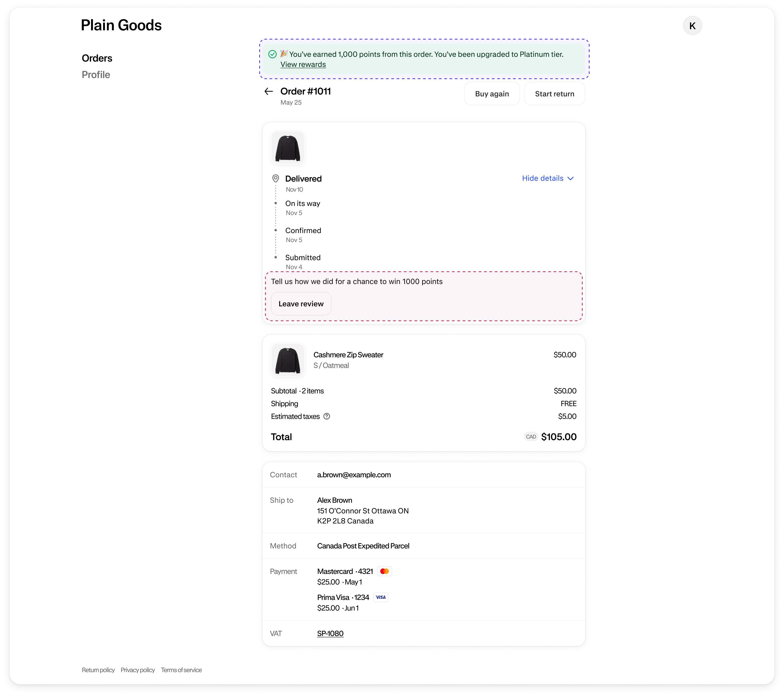The image size is (784, 696).
Task: Click the Mastercard ·4321 payment line
Action: tap(345, 572)
